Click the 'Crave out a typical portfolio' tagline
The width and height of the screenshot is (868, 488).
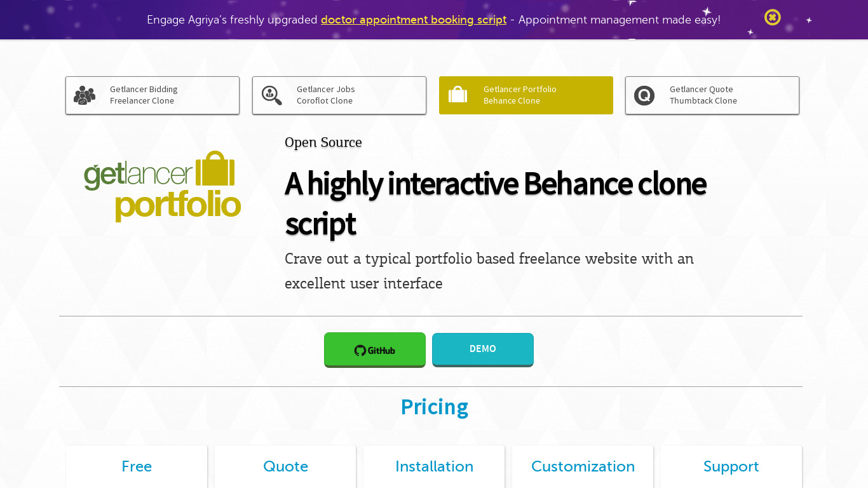tap(489, 271)
